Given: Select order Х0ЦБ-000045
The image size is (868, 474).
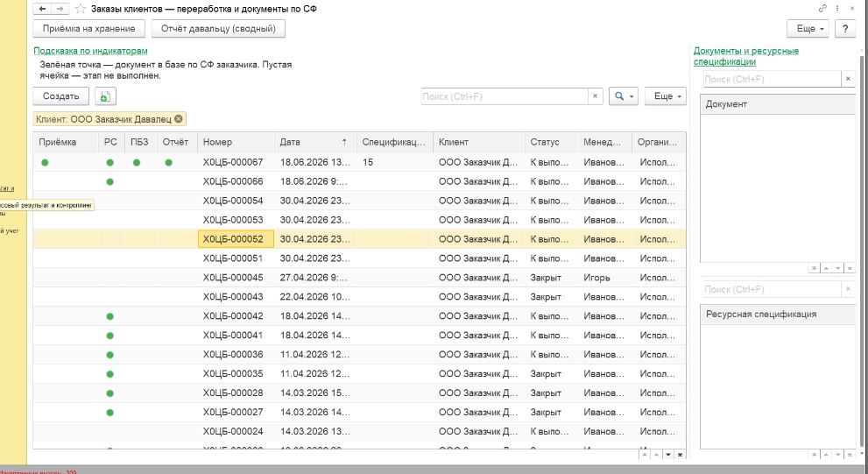Looking at the screenshot, I should click(x=233, y=278).
